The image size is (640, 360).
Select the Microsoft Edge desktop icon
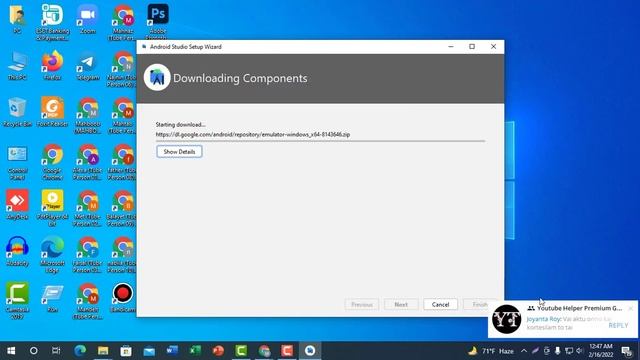(x=52, y=255)
